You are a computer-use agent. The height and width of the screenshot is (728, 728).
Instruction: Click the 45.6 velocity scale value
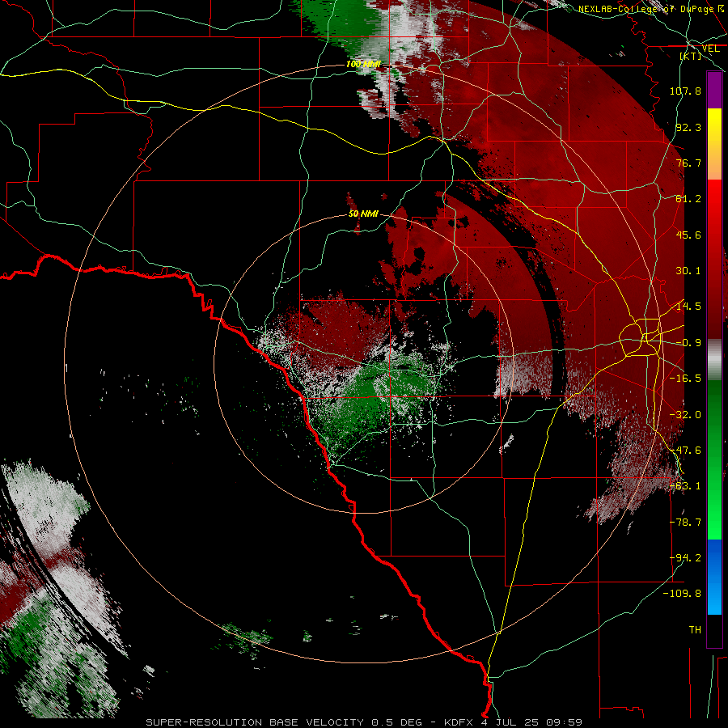tap(688, 235)
